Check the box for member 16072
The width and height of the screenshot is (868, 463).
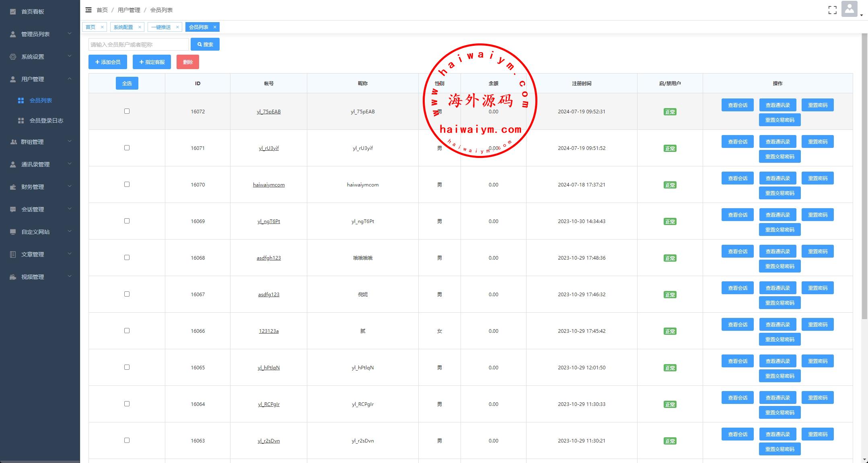127,111
